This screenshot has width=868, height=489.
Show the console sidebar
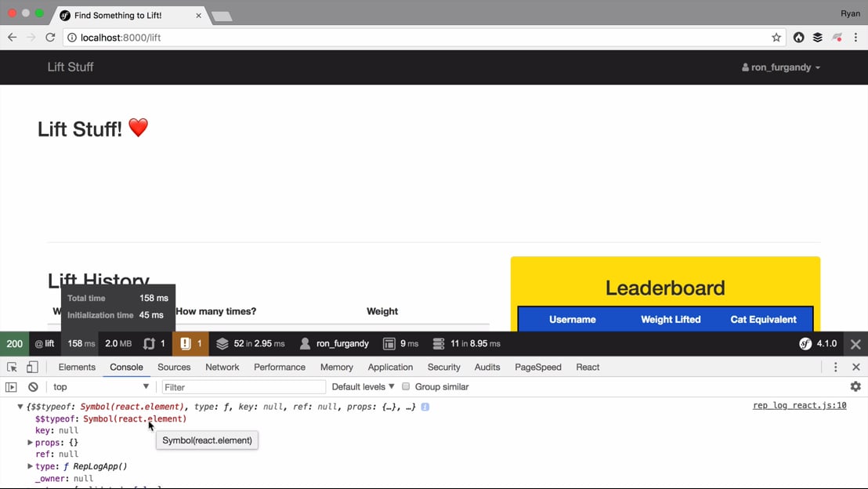tap(11, 386)
